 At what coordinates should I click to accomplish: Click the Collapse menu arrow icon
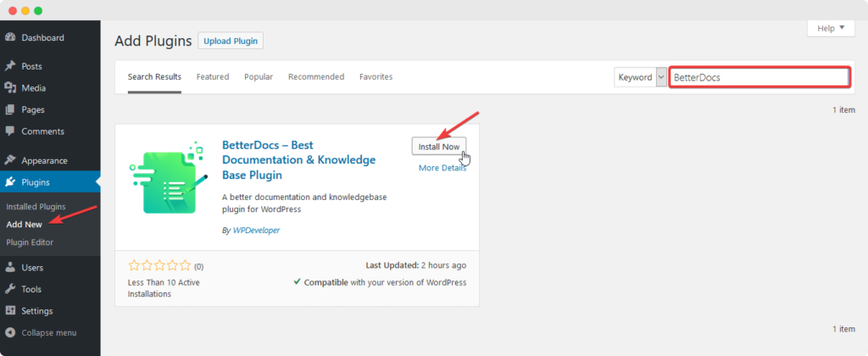[x=10, y=333]
